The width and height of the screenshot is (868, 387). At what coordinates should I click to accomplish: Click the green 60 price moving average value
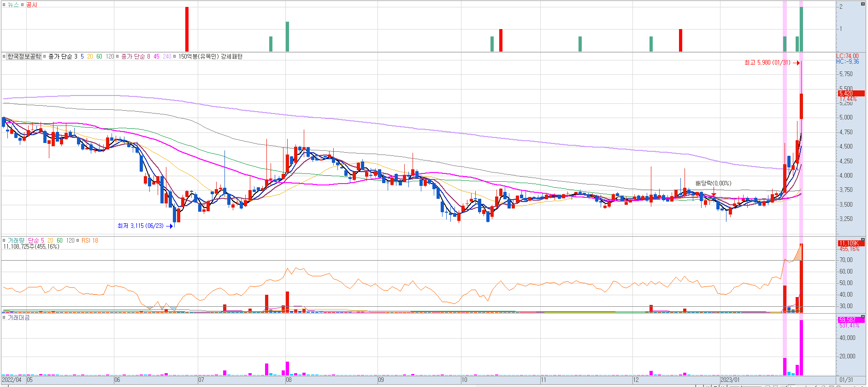pos(99,56)
